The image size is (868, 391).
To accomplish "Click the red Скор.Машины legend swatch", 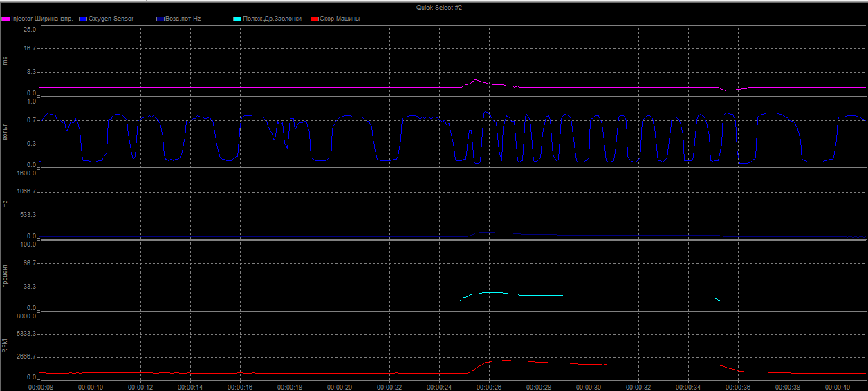I will (x=315, y=19).
